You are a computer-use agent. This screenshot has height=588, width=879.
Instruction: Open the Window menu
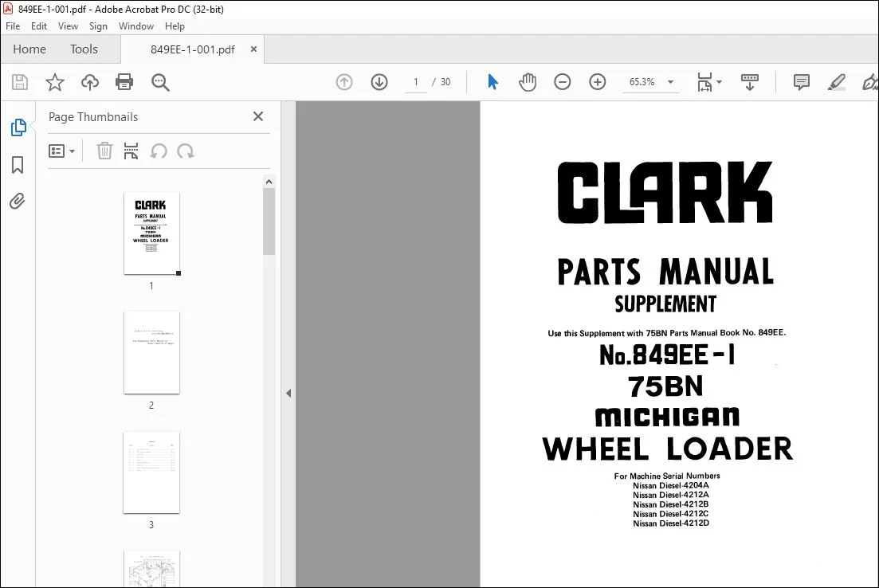click(136, 25)
